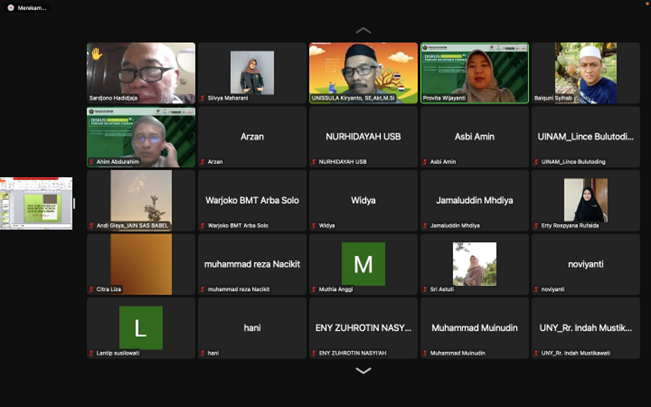Select Jamaluddin Mhdiya's participant tile
Screen dimensions: 651x407
point(474,200)
